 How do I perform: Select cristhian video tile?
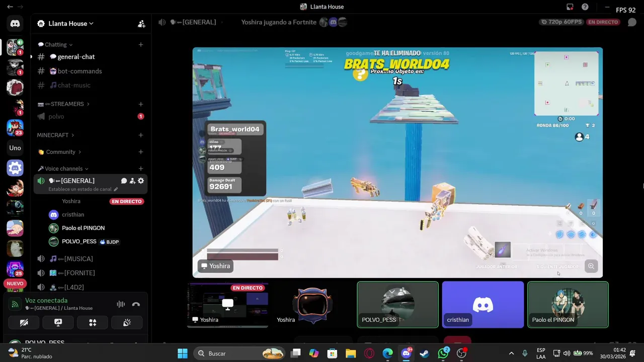[x=483, y=305]
